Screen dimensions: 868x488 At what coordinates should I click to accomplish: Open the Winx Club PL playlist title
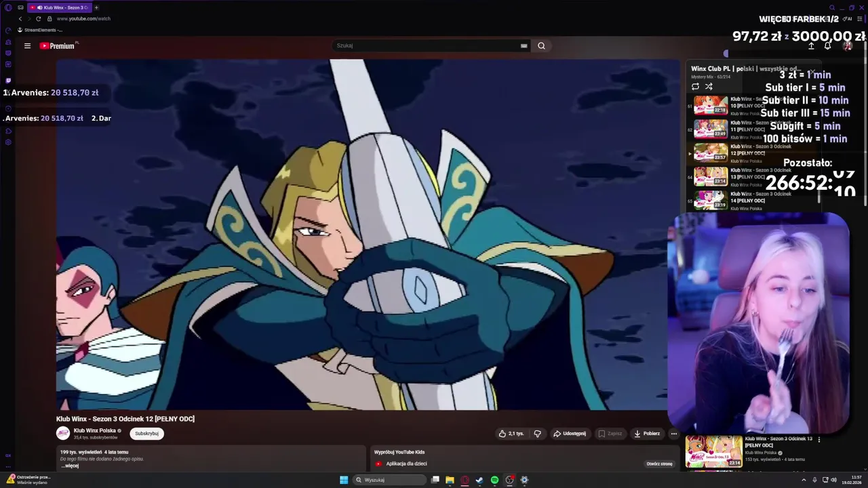(x=746, y=68)
